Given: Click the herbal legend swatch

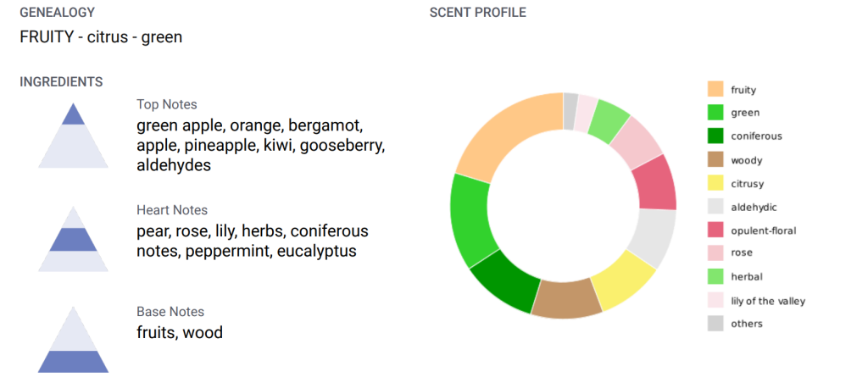Looking at the screenshot, I should pos(715,276).
